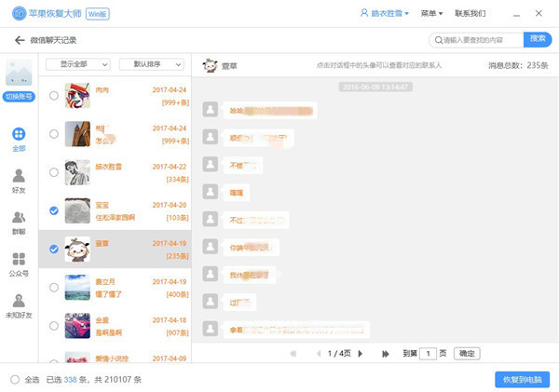Click the 切换账号 button

coord(19,96)
